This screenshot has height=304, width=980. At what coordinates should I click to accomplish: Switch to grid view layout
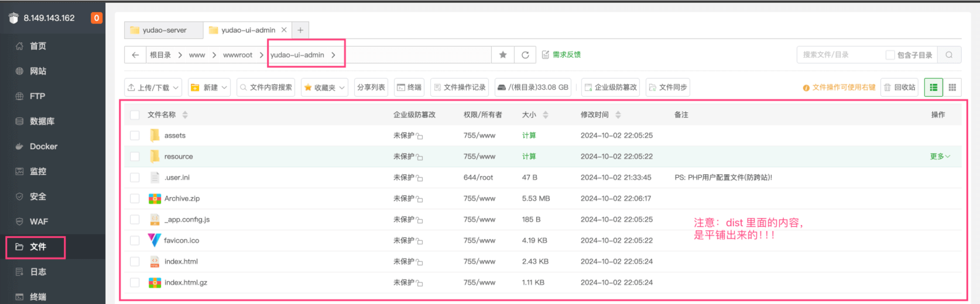(952, 88)
